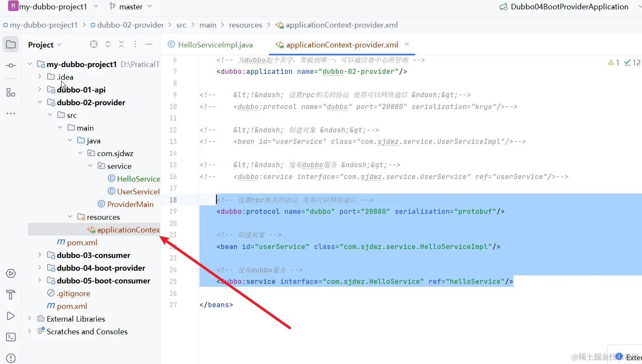The height and width of the screenshot is (364, 642).
Task: Select HelloService class in tree
Action: [x=134, y=179]
